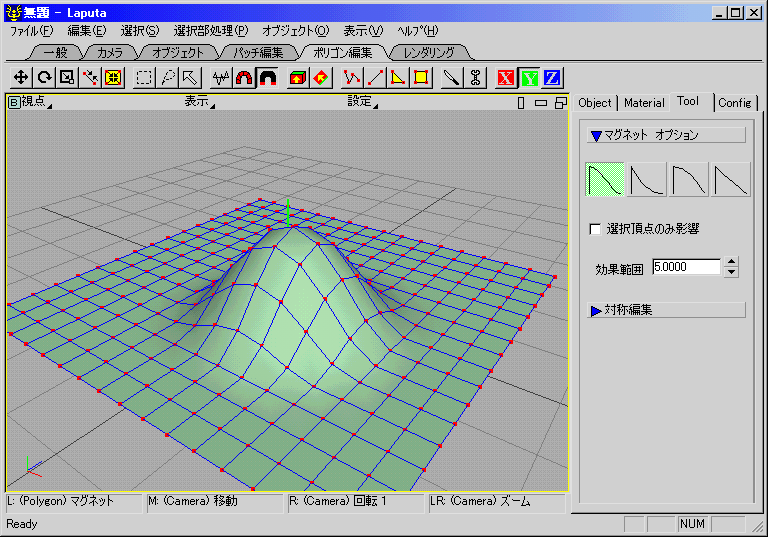Viewport: 768px width, 537px height.
Task: Select the knife cutting tool
Action: (x=451, y=77)
